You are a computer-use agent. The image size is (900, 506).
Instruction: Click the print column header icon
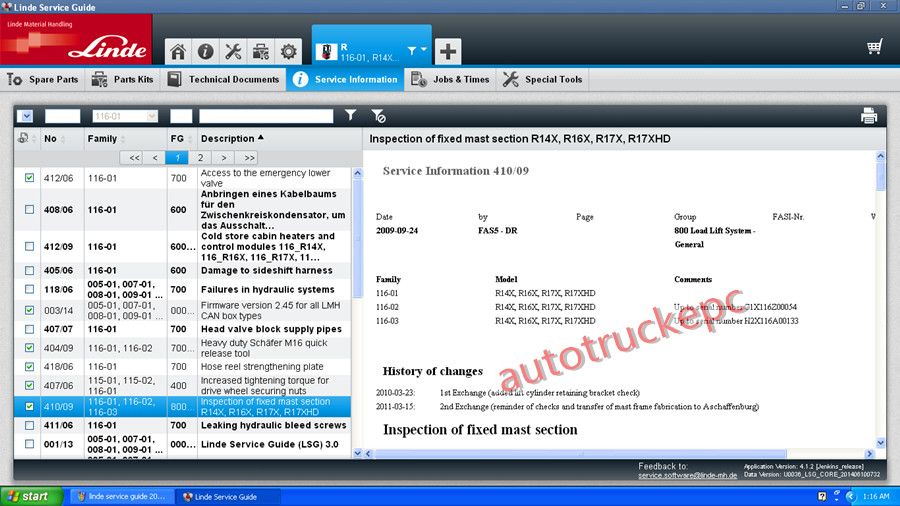pos(23,138)
